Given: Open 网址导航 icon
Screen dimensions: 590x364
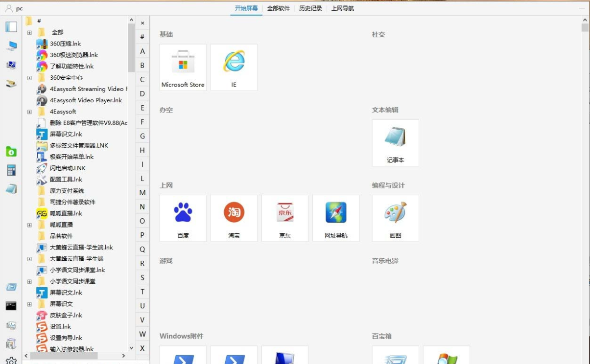Looking at the screenshot, I should [x=336, y=218].
